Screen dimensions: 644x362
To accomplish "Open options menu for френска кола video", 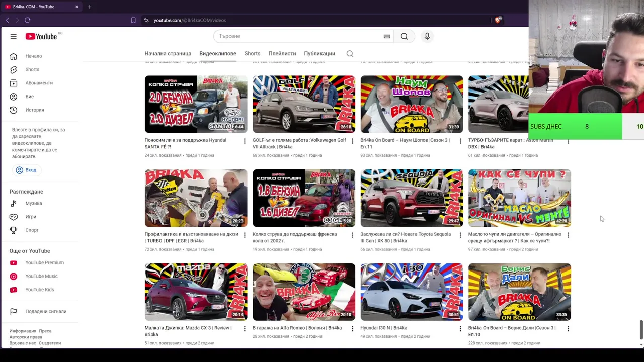I will coord(352,235).
